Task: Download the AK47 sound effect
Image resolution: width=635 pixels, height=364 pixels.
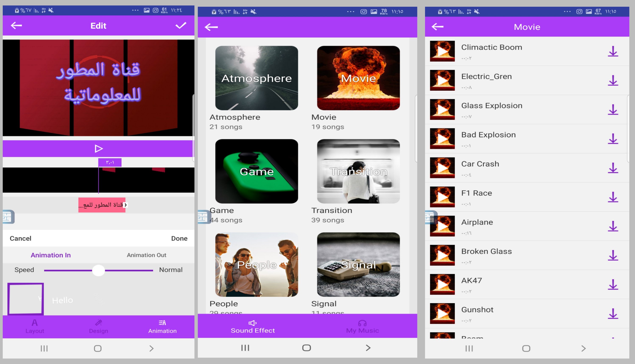Action: pos(613,285)
